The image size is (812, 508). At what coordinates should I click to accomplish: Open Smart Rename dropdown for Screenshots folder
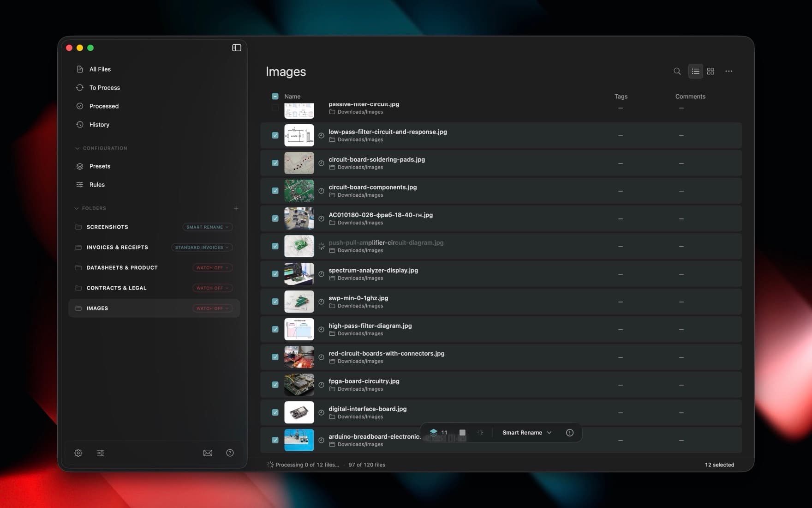click(208, 227)
